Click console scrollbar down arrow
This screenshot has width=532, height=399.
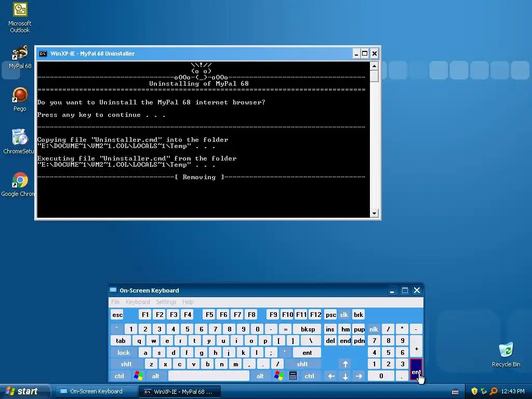coord(374,214)
